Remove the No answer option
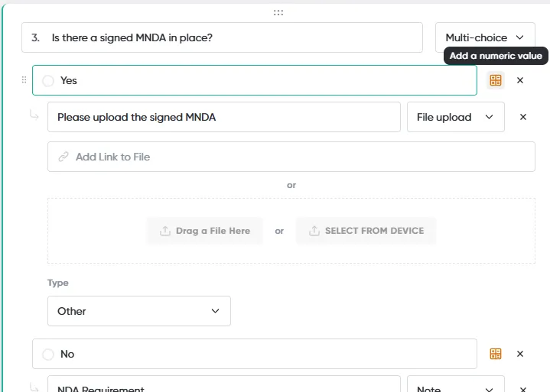 (520, 354)
